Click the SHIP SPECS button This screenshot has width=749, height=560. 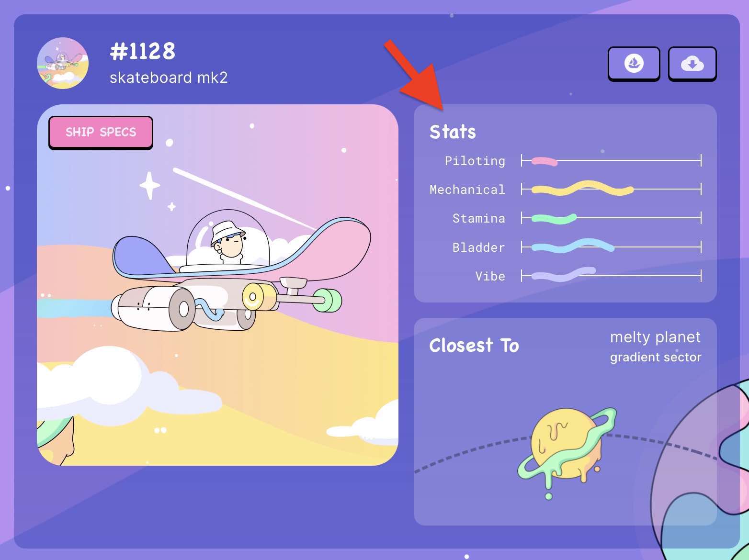(101, 132)
